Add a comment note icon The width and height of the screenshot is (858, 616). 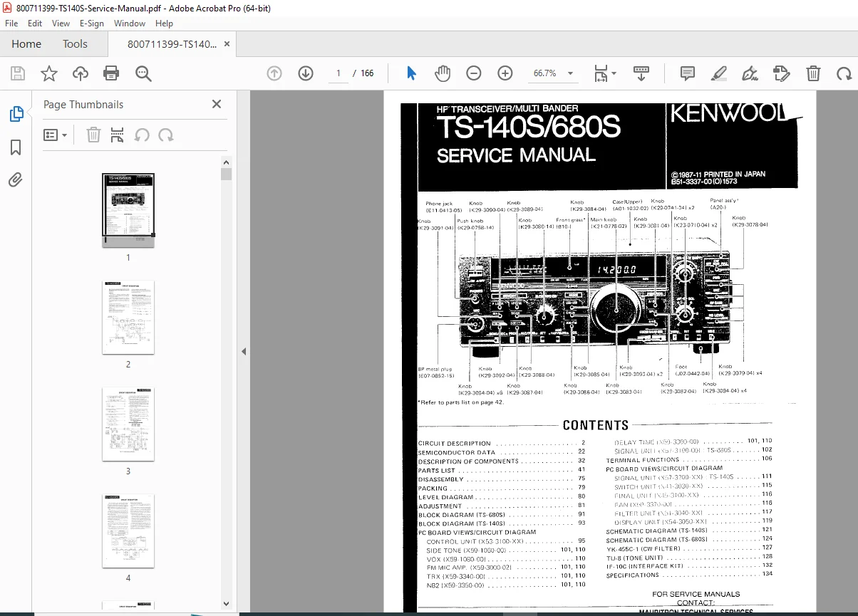pos(688,73)
